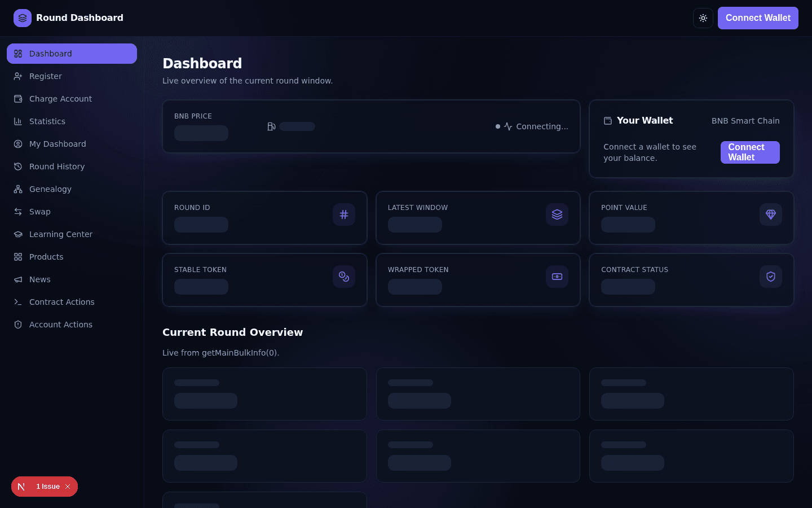Open My Dashboard in sidebar
The image size is (812, 508).
click(x=72, y=144)
